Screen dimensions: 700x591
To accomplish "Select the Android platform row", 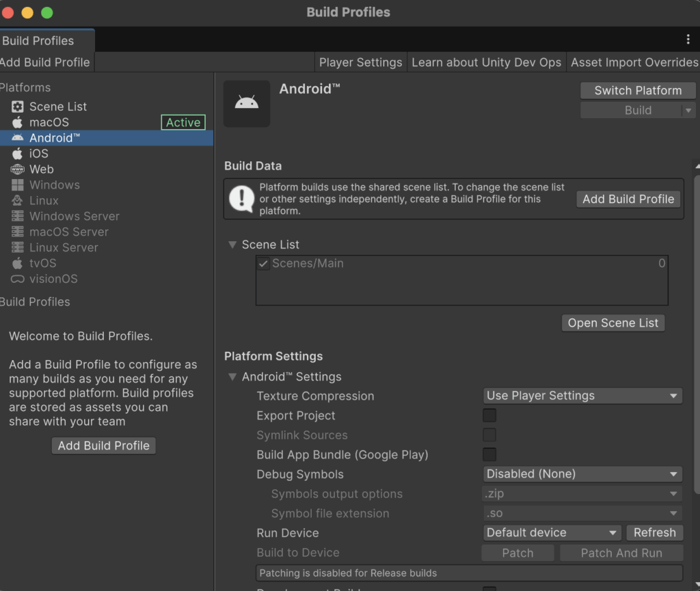I will point(106,138).
